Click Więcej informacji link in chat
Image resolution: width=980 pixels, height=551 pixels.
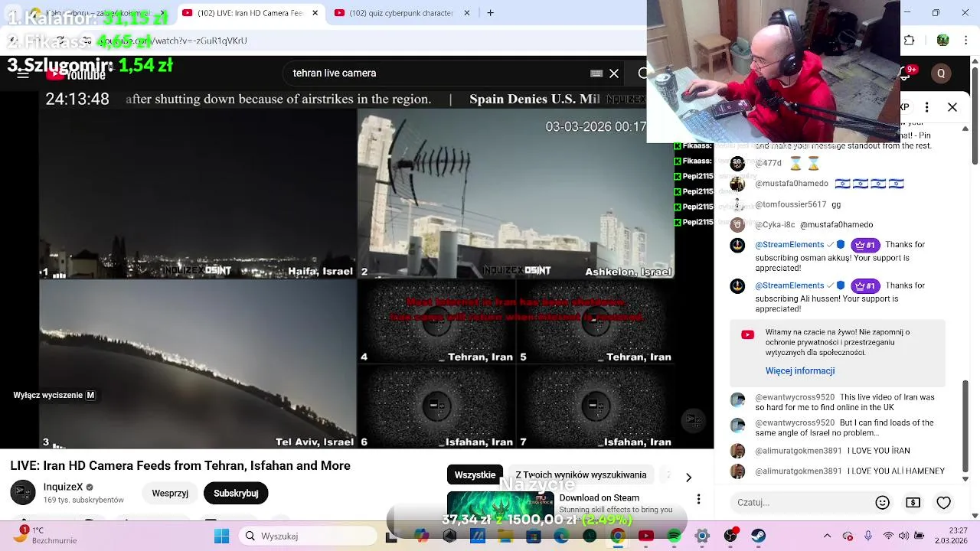pos(800,371)
